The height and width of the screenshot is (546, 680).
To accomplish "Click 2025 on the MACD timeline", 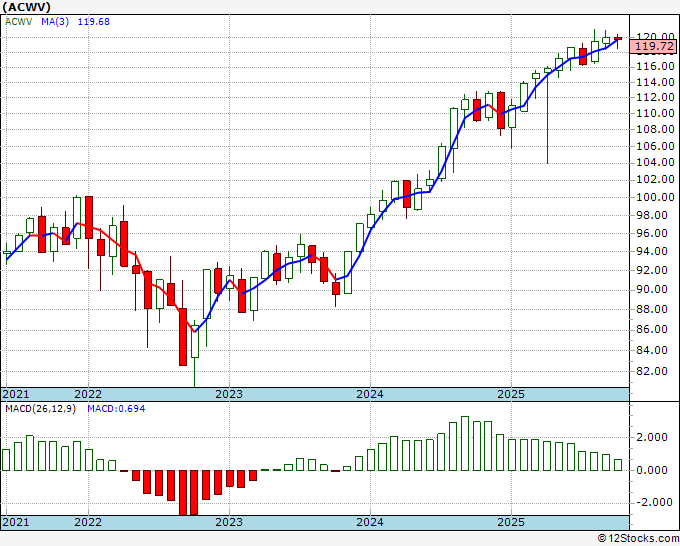I will pos(511,522).
